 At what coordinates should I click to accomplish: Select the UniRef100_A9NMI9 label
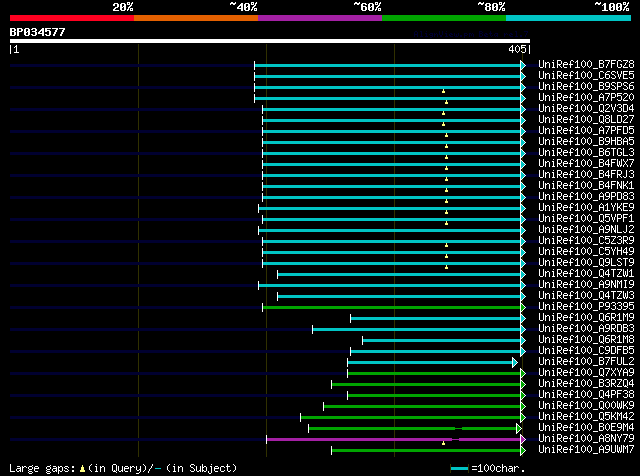[586, 285]
